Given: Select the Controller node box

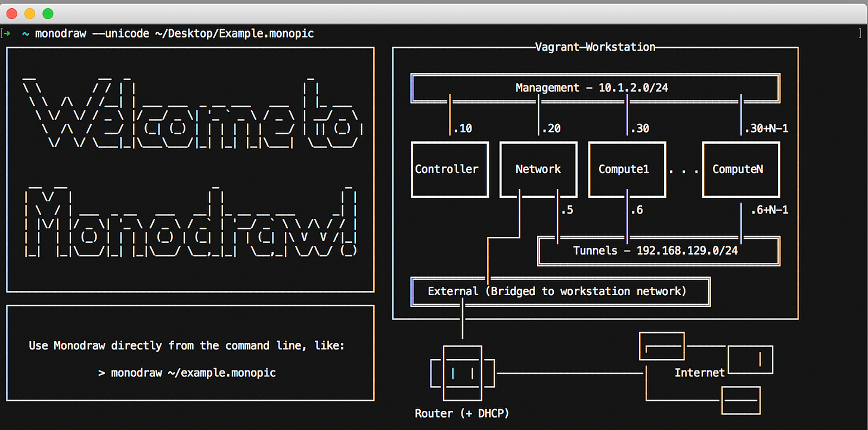Looking at the screenshot, I should (449, 169).
